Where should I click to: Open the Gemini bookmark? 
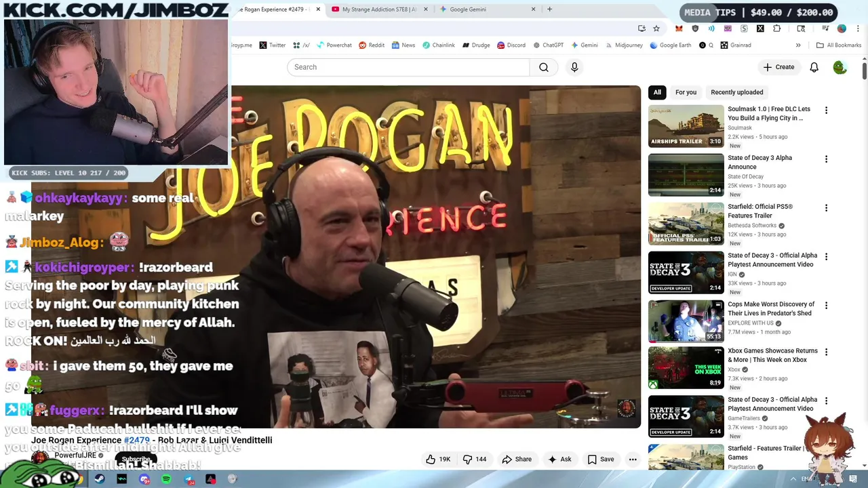pos(584,45)
